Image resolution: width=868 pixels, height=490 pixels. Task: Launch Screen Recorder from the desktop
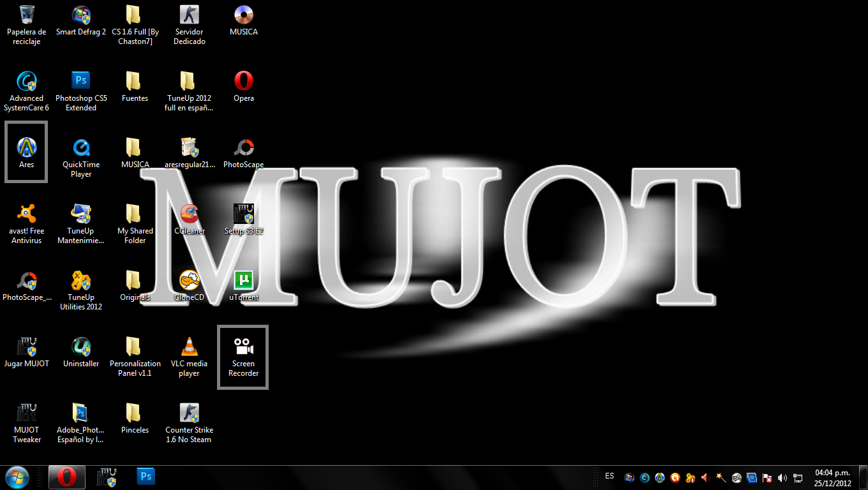tap(243, 348)
